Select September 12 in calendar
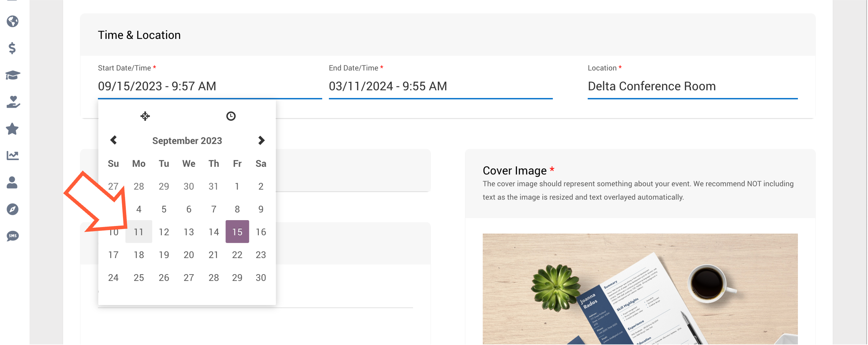The width and height of the screenshot is (868, 345). (164, 232)
